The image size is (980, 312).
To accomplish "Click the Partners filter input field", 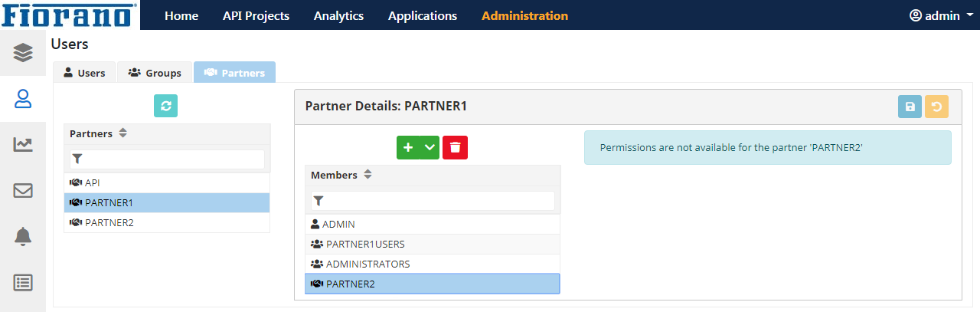I will (x=167, y=159).
